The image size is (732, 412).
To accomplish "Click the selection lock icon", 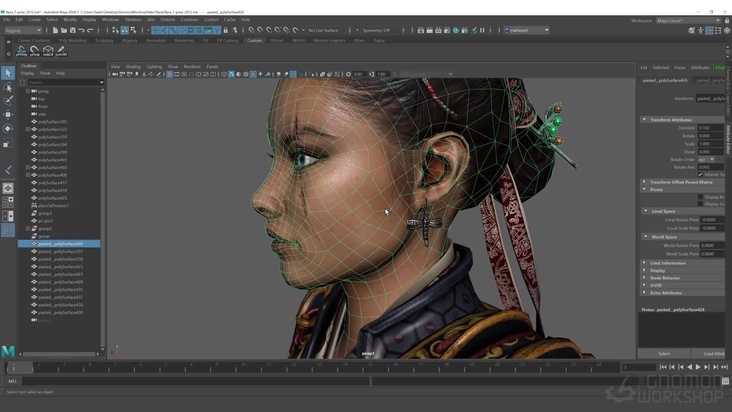I will click(x=226, y=30).
